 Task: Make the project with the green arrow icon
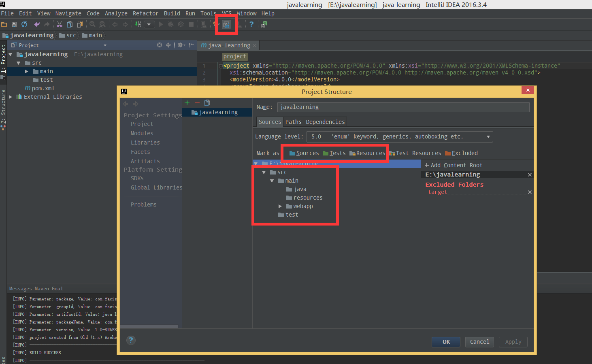(138, 24)
